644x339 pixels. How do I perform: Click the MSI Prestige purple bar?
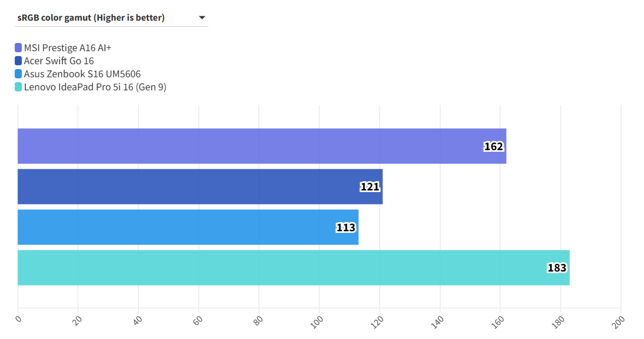(x=245, y=146)
